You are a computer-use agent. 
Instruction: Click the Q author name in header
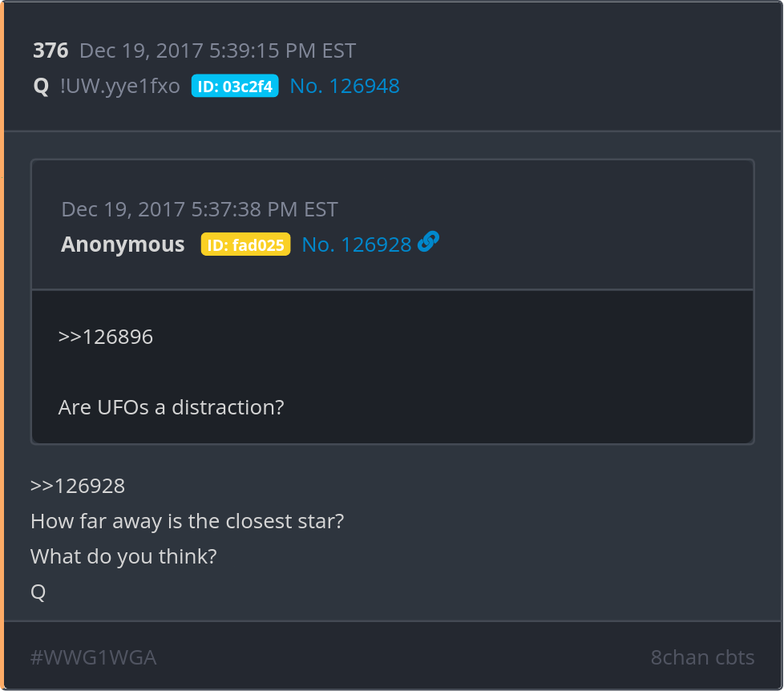(41, 87)
